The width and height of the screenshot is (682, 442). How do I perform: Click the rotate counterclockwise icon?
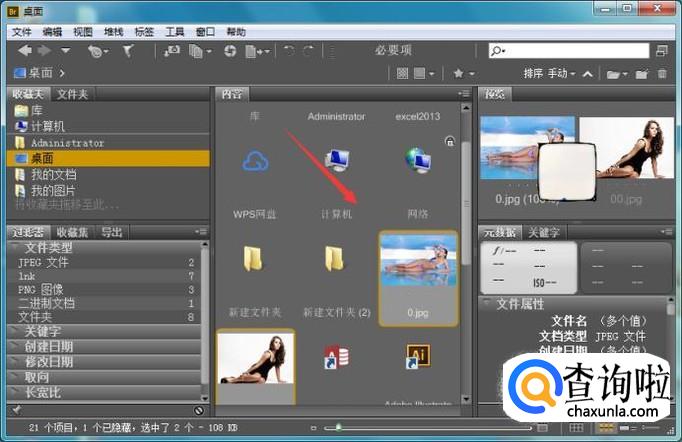coord(289,51)
